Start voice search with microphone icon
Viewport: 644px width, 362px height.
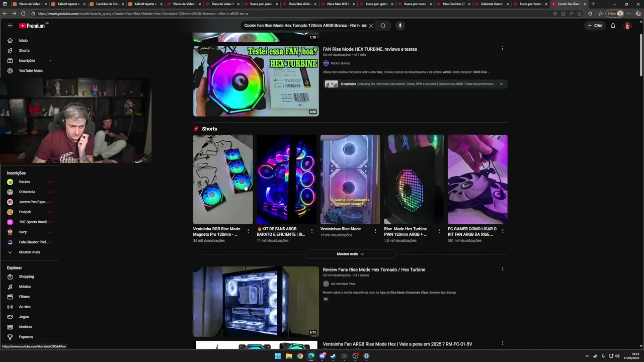(x=400, y=26)
